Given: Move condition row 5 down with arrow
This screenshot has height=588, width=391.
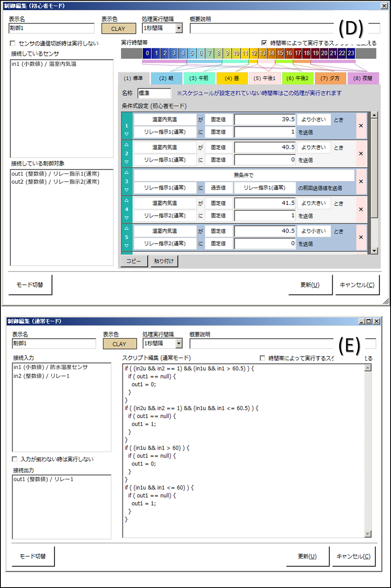Looking at the screenshot, I should 127,246.
